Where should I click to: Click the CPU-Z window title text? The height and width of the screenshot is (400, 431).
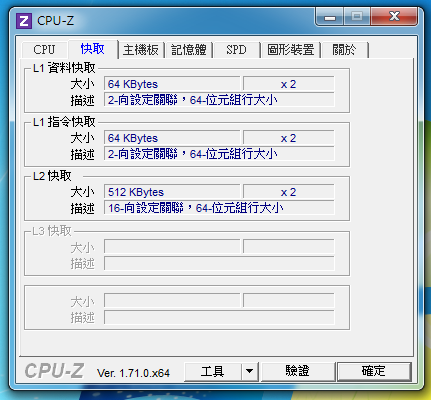55,21
